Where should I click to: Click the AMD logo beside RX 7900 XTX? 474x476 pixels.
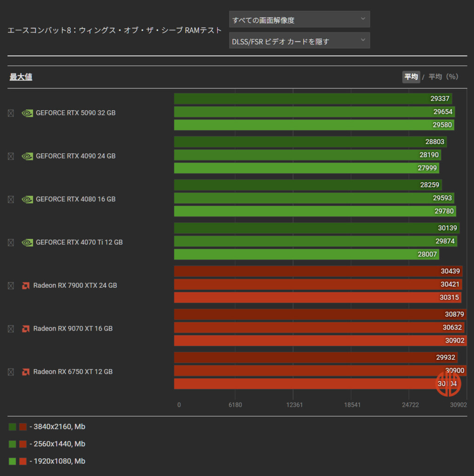click(x=26, y=286)
